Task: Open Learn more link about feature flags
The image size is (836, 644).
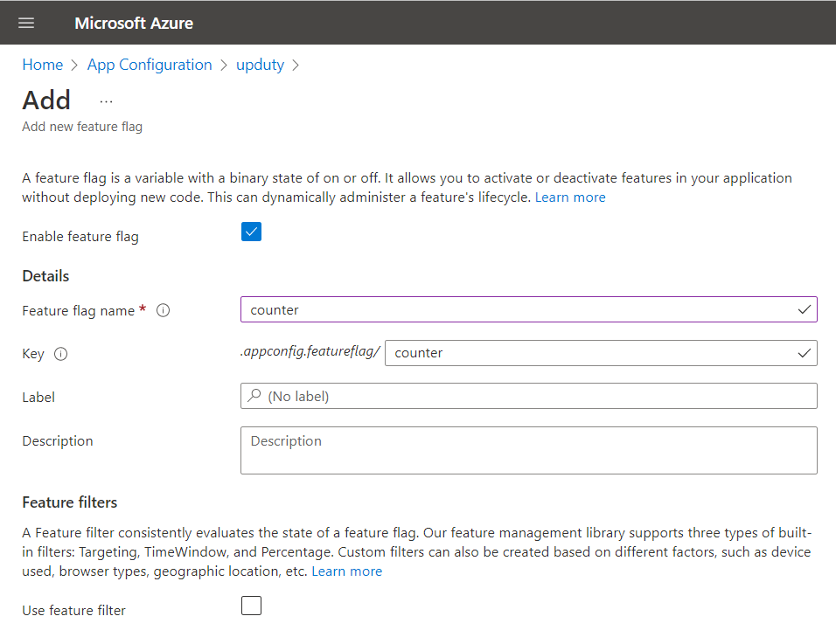Action: pos(569,197)
